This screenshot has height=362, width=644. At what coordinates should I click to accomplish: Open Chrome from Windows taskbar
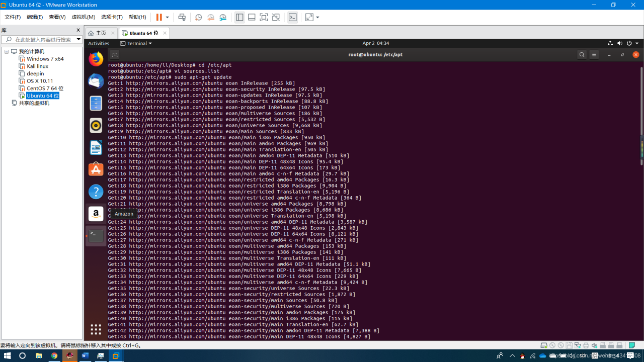point(54,355)
